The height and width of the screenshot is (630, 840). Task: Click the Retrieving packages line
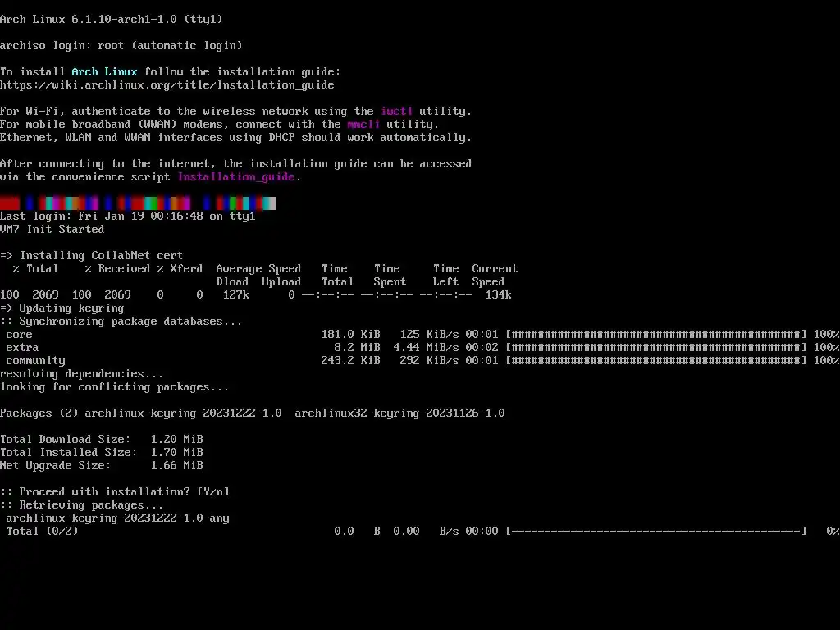(x=82, y=505)
